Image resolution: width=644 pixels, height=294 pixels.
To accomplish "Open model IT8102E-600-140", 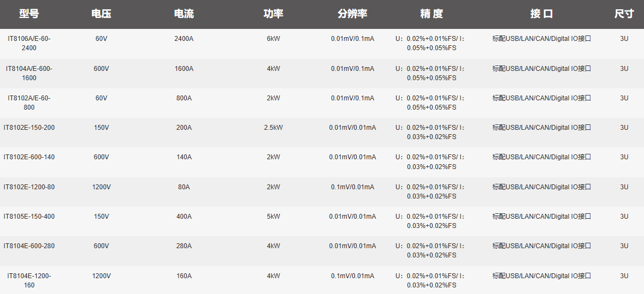I will click(x=29, y=157).
